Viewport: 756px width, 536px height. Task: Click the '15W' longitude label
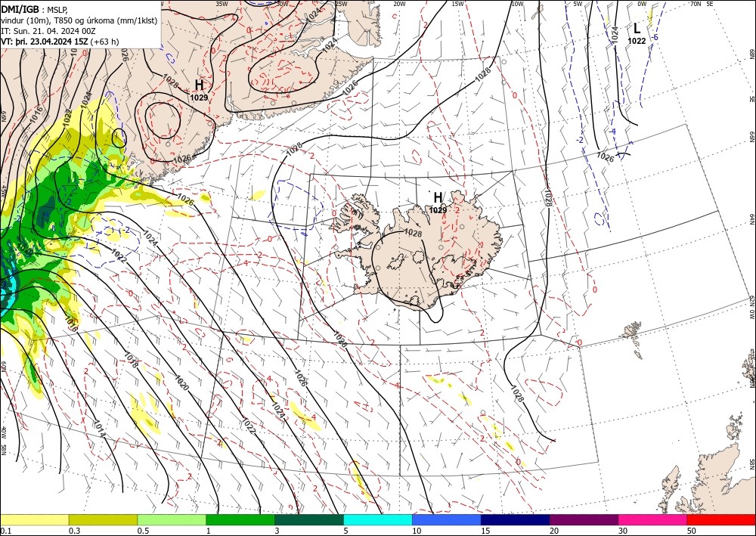point(458,4)
